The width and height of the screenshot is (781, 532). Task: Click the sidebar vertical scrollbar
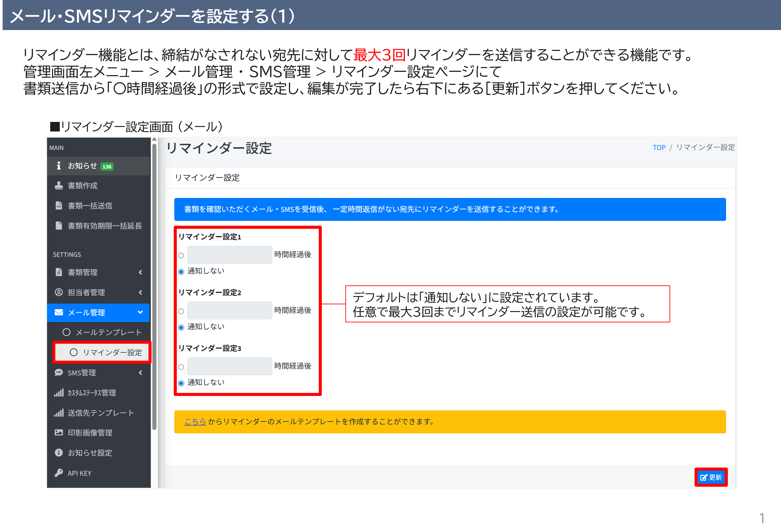coord(154,286)
